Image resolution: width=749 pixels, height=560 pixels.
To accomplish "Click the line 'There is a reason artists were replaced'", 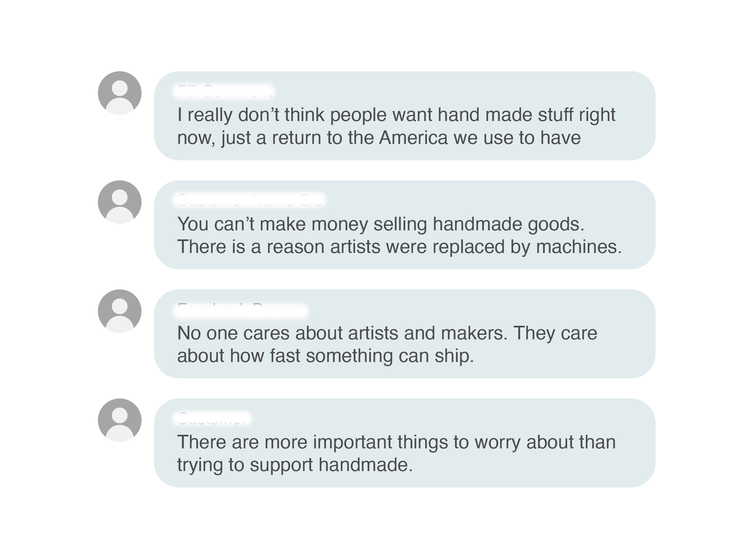I will tap(399, 247).
